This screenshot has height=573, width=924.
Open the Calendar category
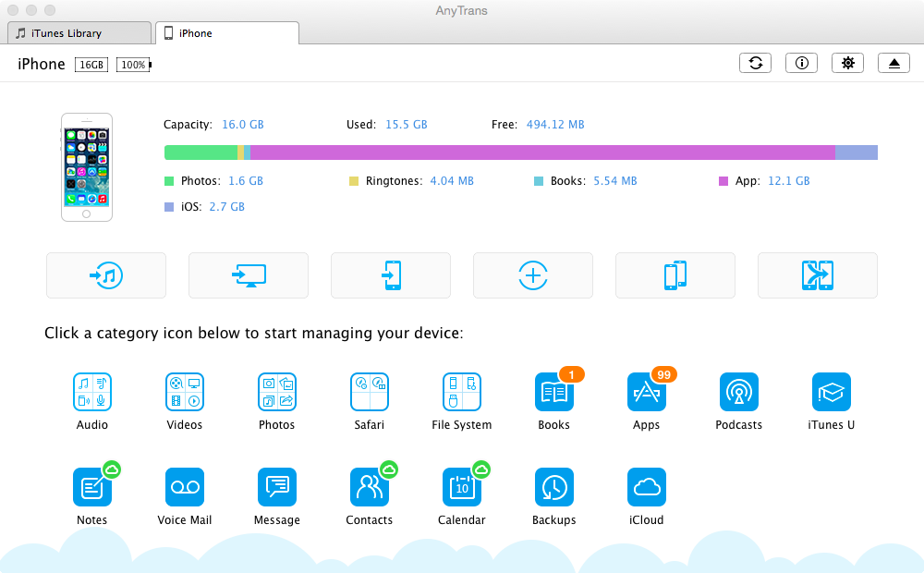pos(461,487)
